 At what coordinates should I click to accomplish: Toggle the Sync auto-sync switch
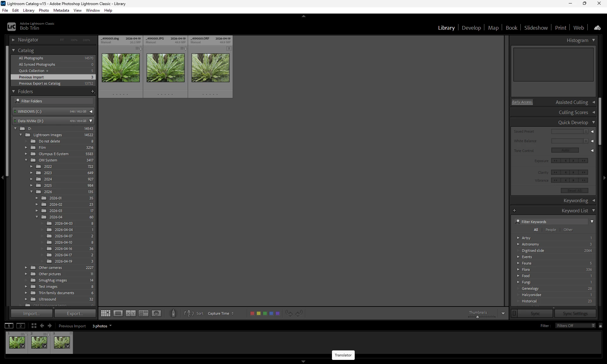[514, 313]
